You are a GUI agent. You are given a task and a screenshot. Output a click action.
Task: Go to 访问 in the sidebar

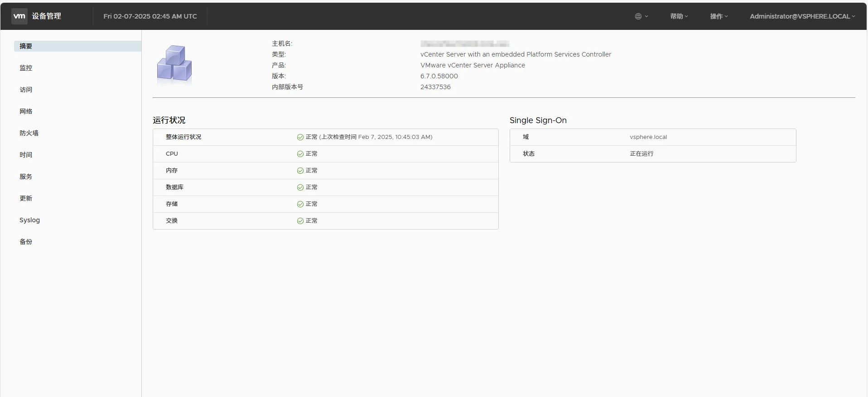pyautogui.click(x=26, y=90)
